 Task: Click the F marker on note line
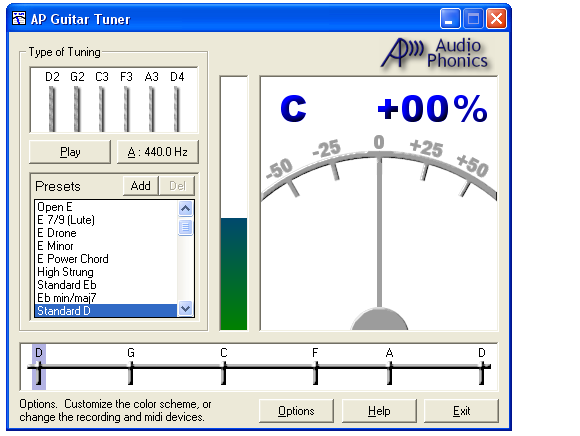pyautogui.click(x=315, y=367)
